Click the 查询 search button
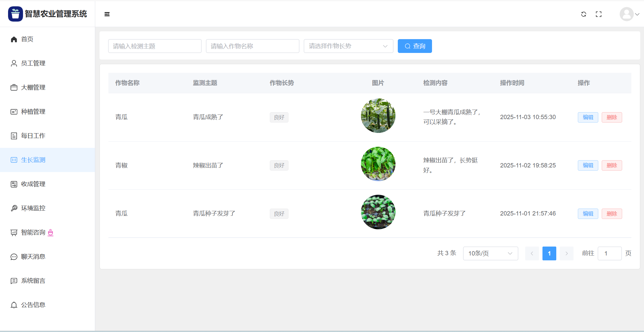 tap(414, 46)
